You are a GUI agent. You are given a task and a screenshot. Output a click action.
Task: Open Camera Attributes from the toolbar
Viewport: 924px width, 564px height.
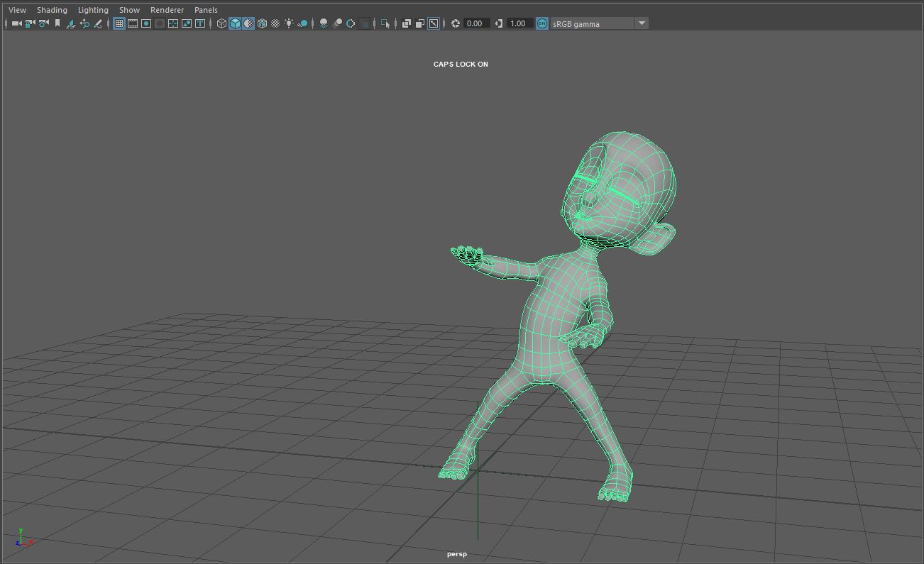pos(43,23)
